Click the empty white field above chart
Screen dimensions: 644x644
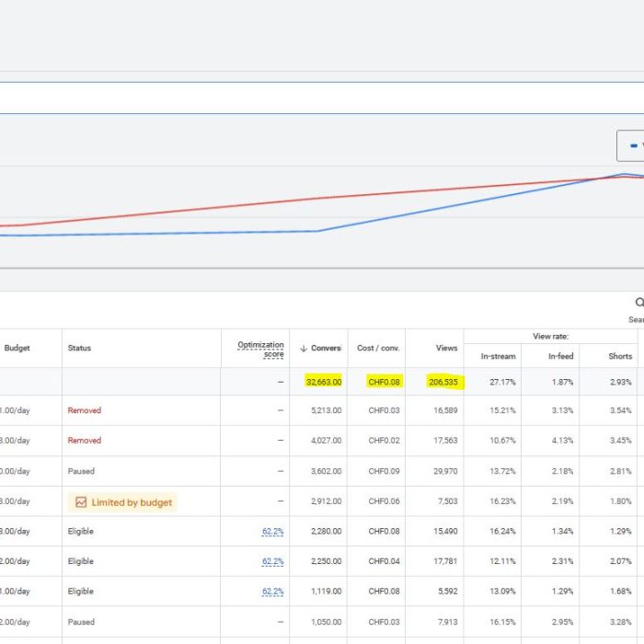coord(322,98)
